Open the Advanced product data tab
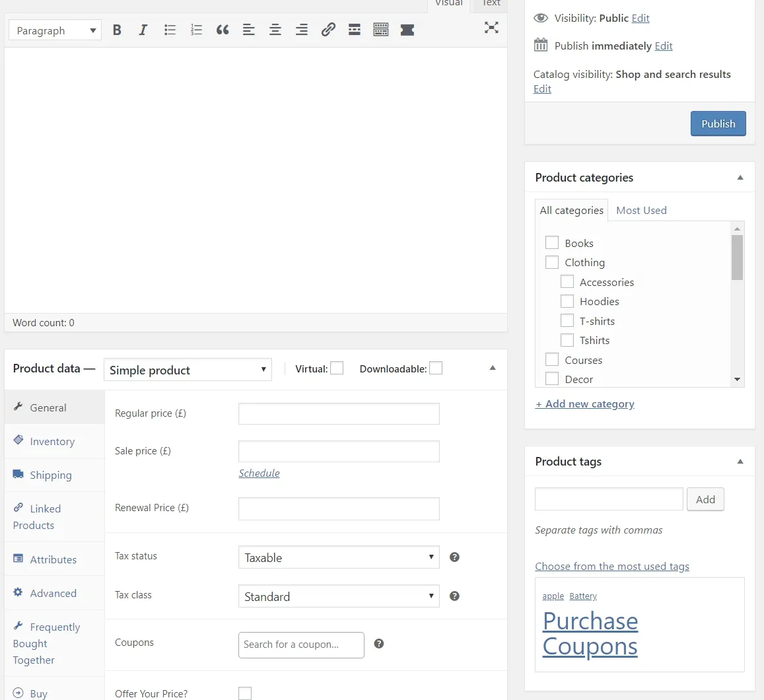The image size is (764, 700). [55, 593]
